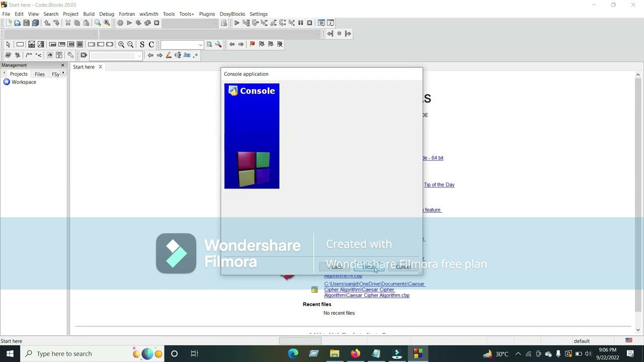Click the Open file toolbar icon

click(17, 23)
